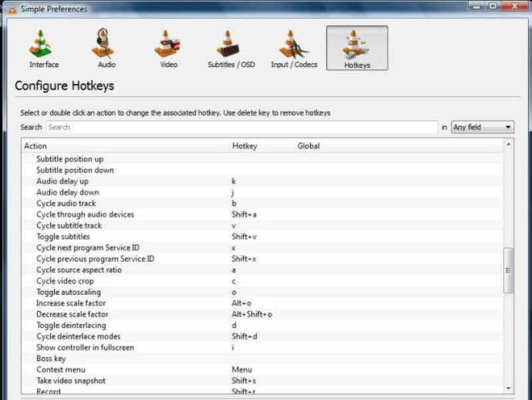532x400 pixels.
Task: Select the Boss key action row
Action: coord(51,359)
